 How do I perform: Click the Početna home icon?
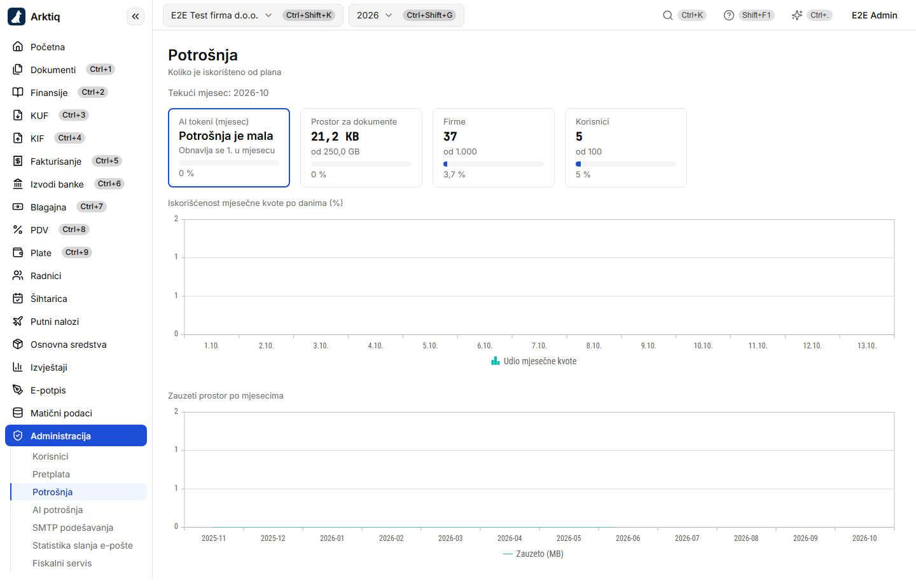[18, 46]
